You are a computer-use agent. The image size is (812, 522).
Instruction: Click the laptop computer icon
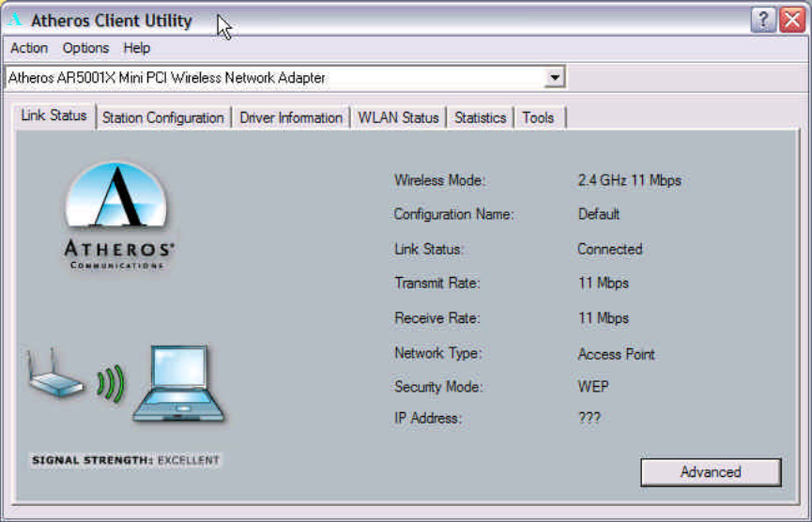(x=178, y=383)
